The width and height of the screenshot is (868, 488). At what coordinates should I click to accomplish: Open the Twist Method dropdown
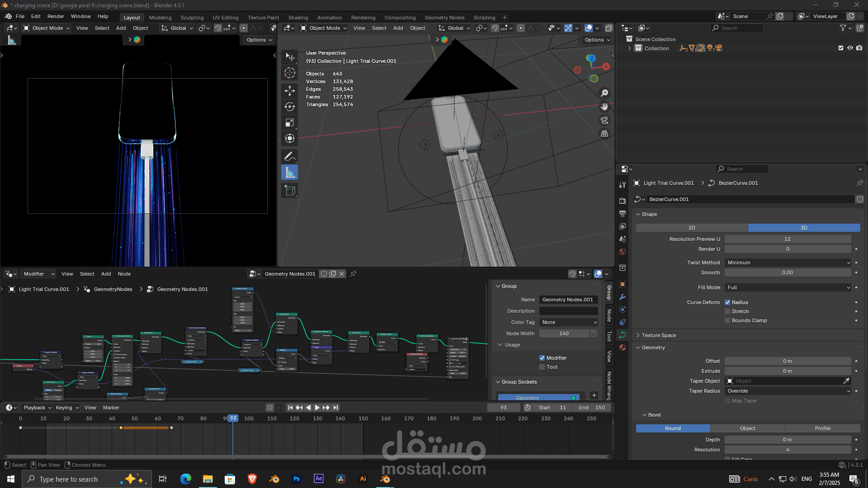pyautogui.click(x=788, y=263)
